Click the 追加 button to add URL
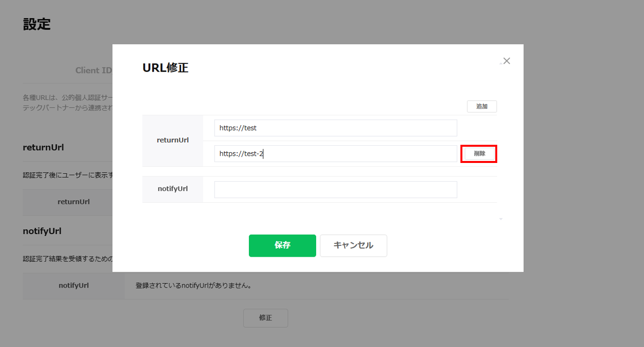Screen dimensions: 644x347 [x=482, y=107]
